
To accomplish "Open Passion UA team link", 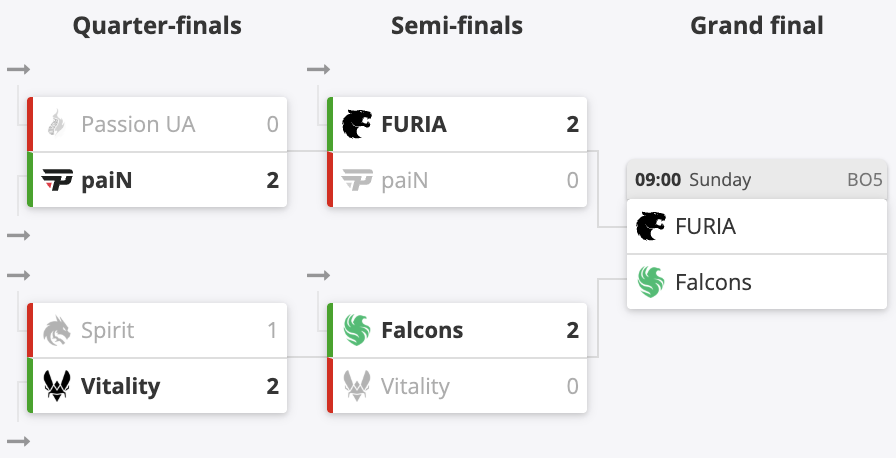I will click(x=138, y=124).
